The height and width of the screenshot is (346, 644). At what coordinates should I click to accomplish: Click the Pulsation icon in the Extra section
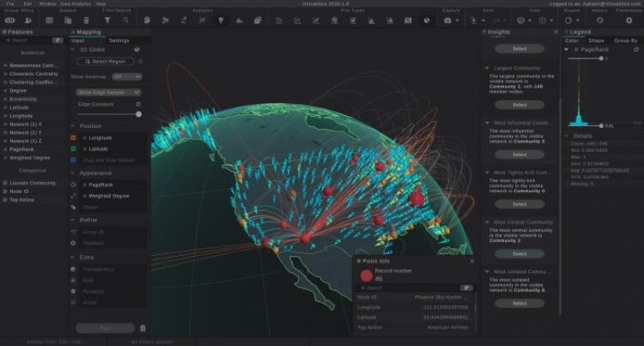(73, 291)
